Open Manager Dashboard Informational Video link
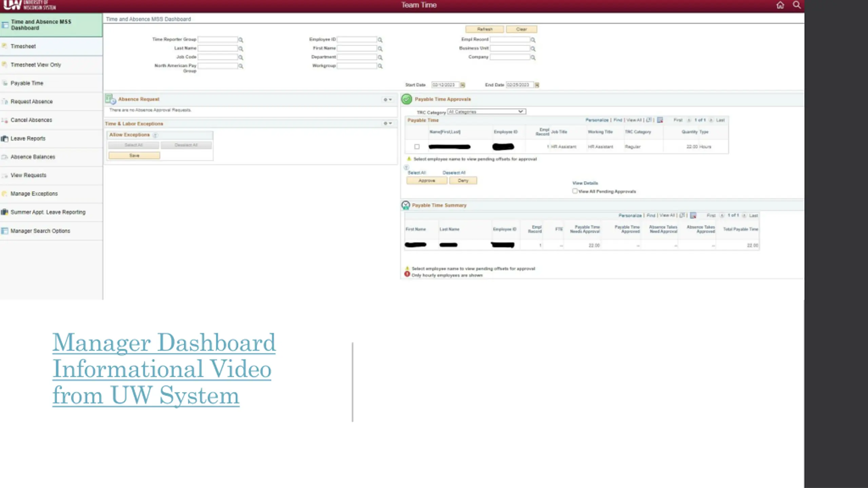The width and height of the screenshot is (868, 488). pyautogui.click(x=164, y=369)
